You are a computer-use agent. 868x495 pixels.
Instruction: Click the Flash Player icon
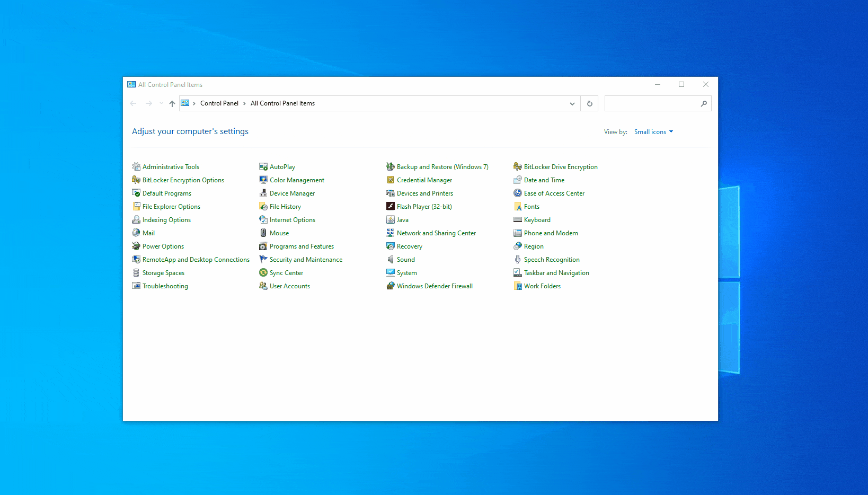pos(391,207)
